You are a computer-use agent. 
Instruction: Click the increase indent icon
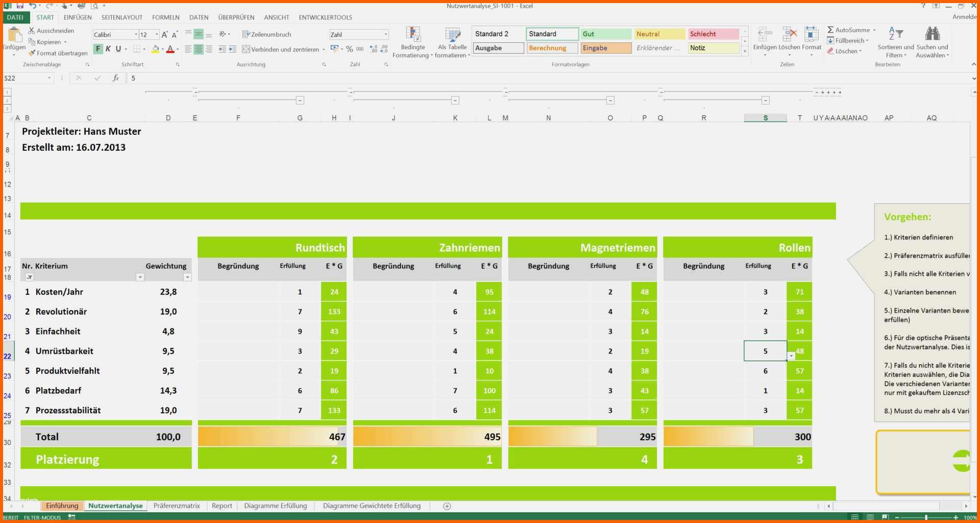click(232, 49)
